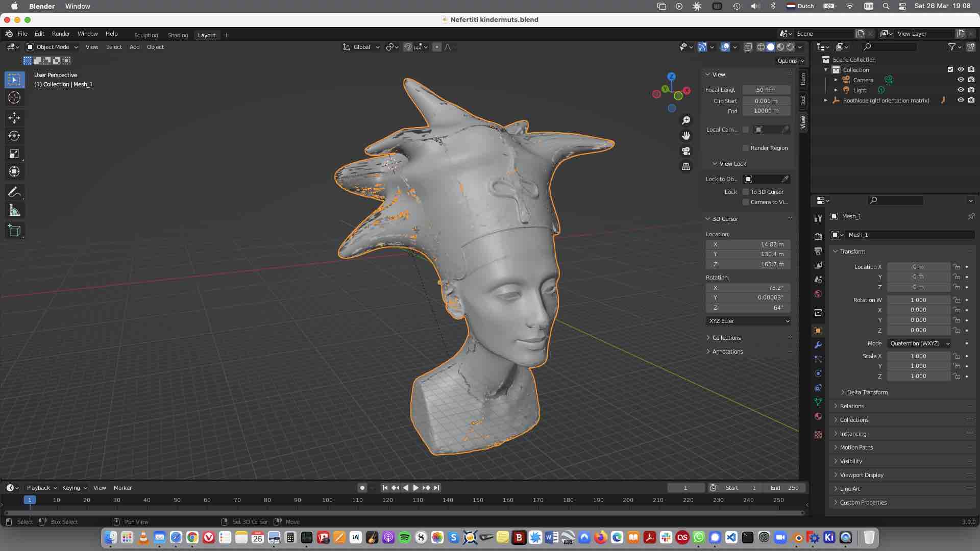Expand the Annotations panel in sidebar

pyautogui.click(x=727, y=352)
